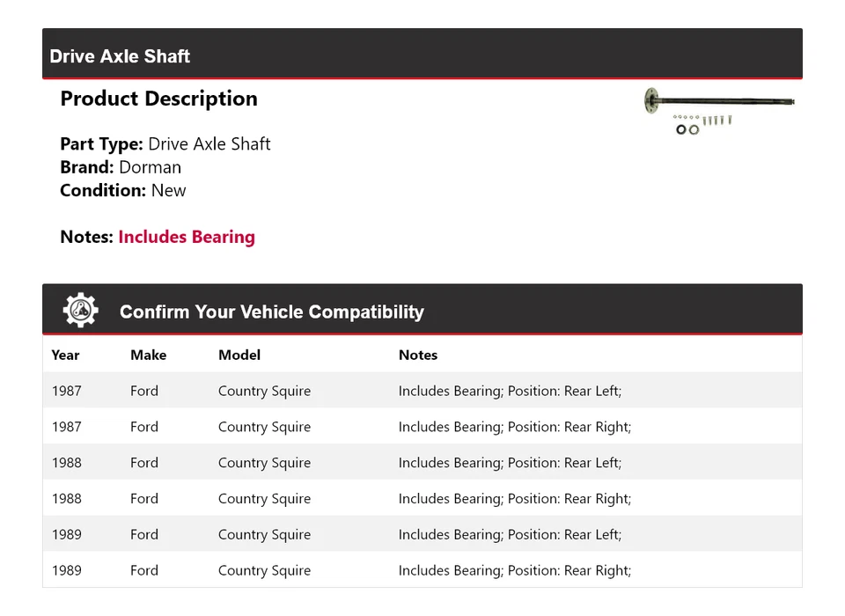Click Ford in the first 1987 row
The image size is (845, 616).
144,391
